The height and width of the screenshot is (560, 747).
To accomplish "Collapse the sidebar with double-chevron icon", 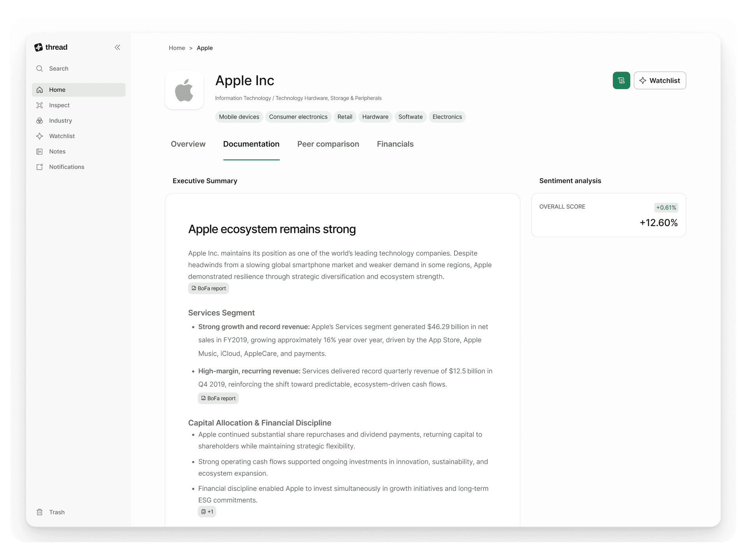I will coord(117,47).
